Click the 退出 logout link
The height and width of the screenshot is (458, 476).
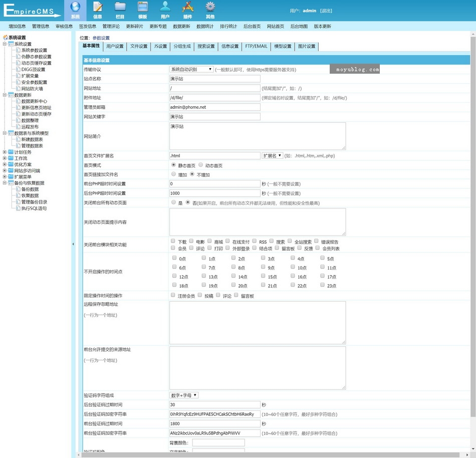[x=326, y=11]
